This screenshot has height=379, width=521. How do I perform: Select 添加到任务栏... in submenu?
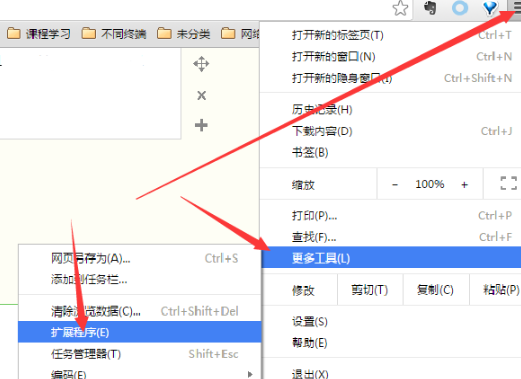click(139, 279)
